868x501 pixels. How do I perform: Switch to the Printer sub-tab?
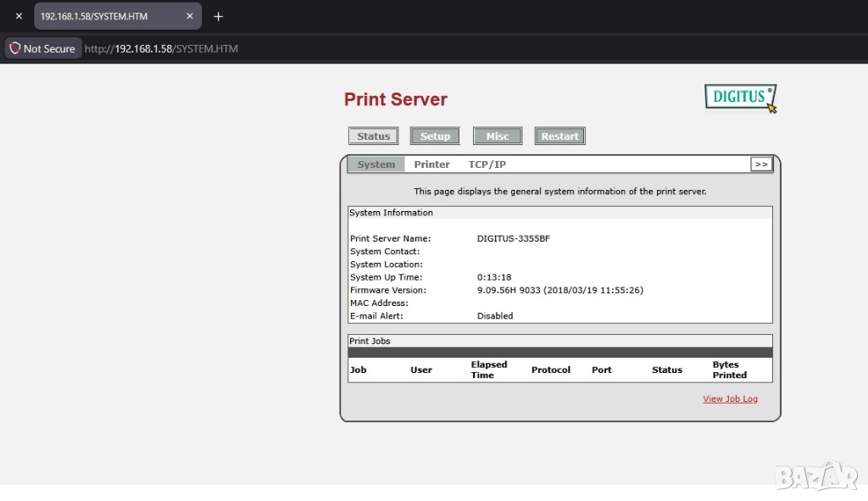point(431,164)
